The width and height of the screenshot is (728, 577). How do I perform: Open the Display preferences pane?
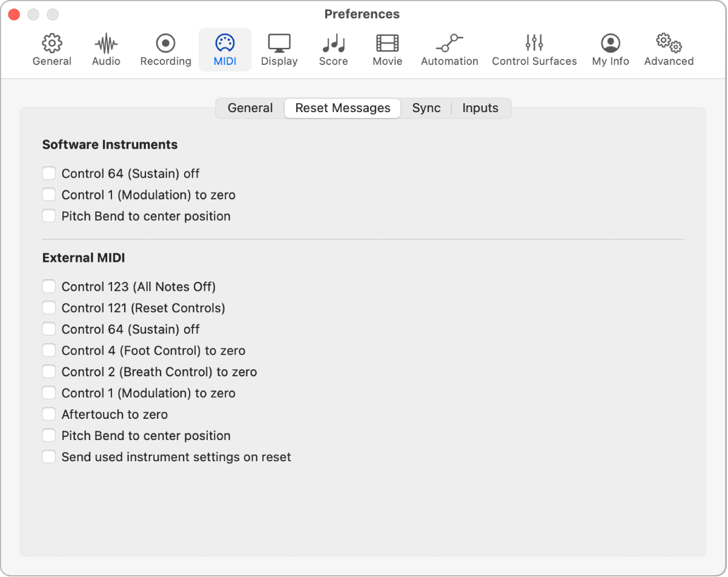coord(279,48)
